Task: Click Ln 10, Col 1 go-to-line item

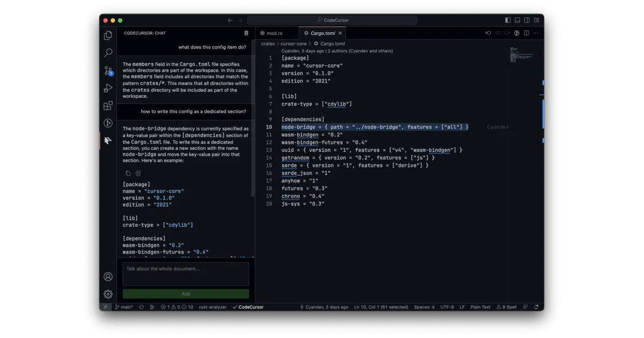Action: [x=381, y=307]
